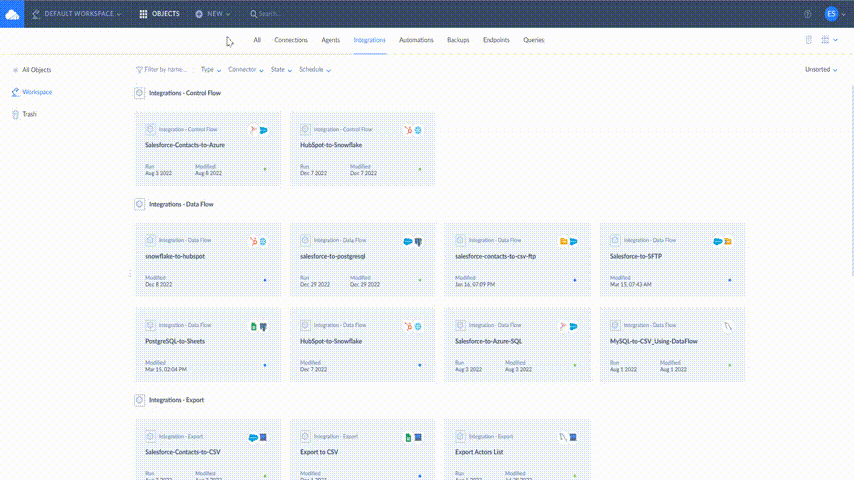The image size is (854, 480).
Task: Click connector icons on Salesforce-Contacts-to-Azure card
Action: (x=259, y=130)
